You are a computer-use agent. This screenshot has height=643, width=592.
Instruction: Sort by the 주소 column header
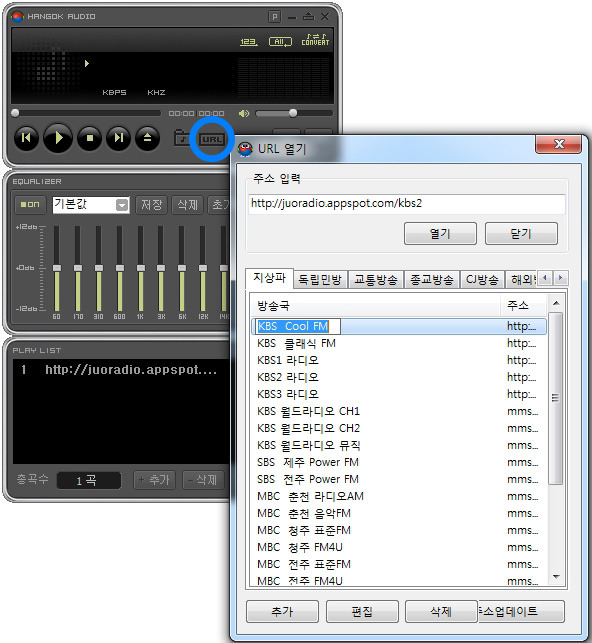pyautogui.click(x=524, y=306)
